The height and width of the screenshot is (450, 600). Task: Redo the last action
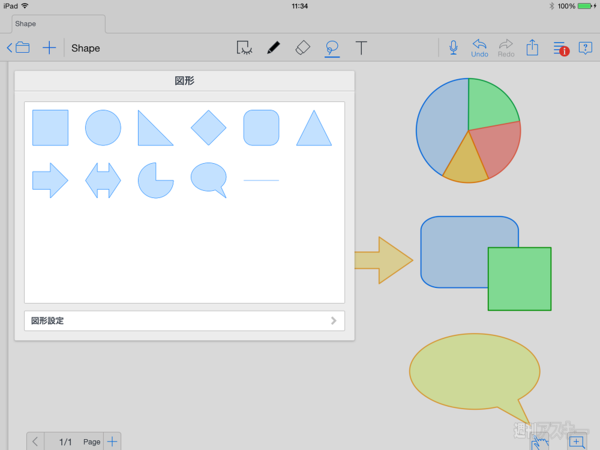point(506,48)
